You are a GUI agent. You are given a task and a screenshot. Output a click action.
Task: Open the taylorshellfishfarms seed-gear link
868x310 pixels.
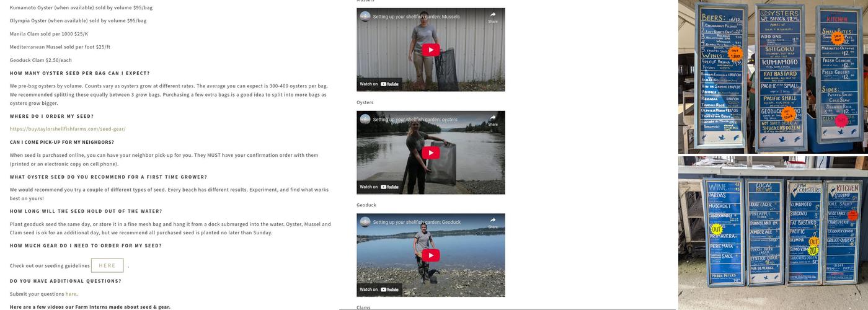(68, 129)
